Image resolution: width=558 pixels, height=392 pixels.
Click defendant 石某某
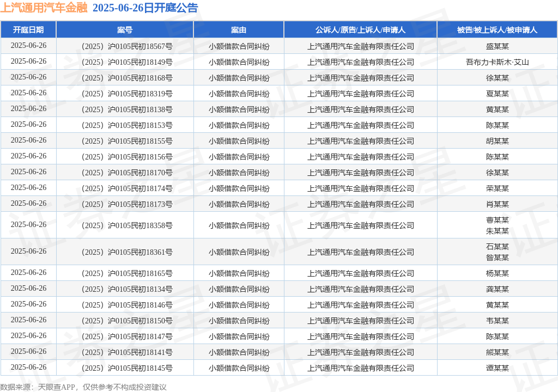pyautogui.click(x=498, y=247)
